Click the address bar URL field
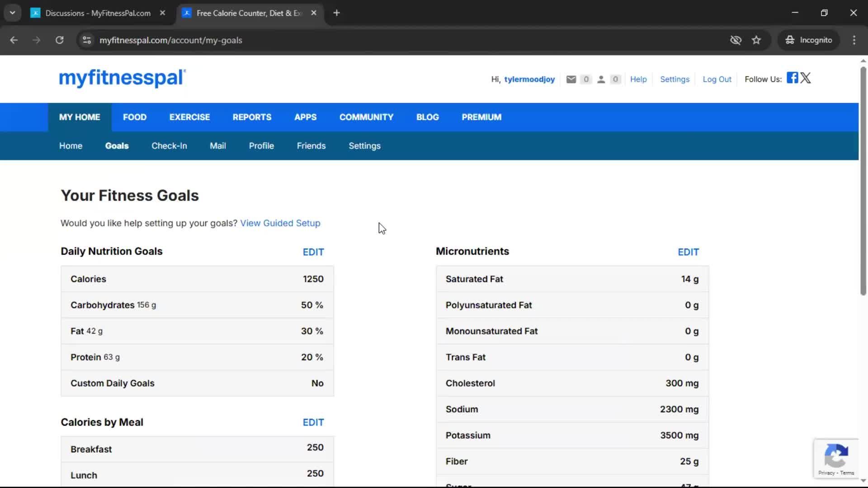Screen dimensions: 868x488 [398, 40]
